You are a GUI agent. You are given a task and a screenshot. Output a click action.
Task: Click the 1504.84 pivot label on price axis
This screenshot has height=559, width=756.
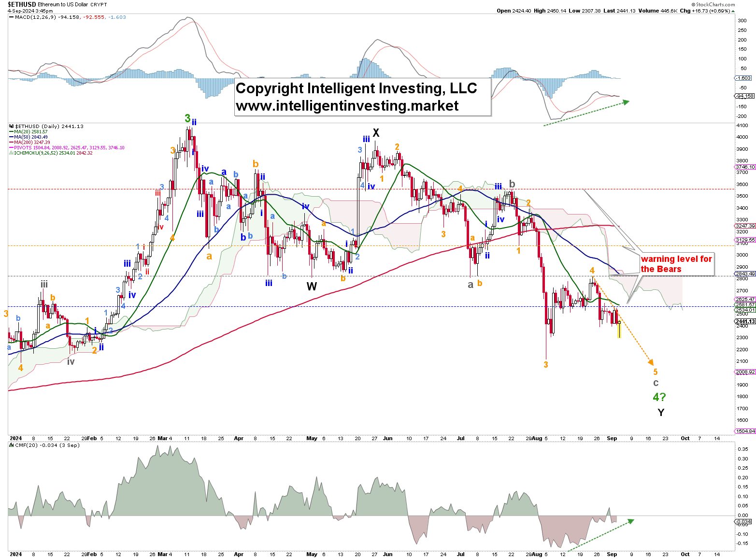pos(745,431)
